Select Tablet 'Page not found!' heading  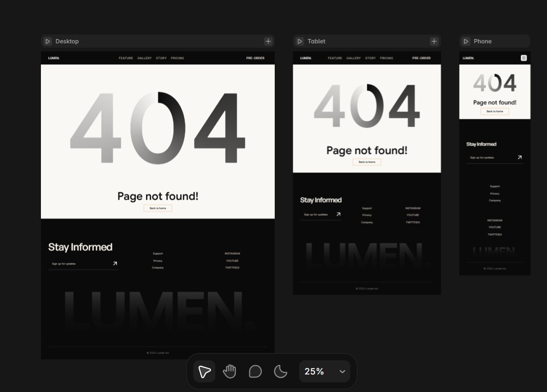tap(367, 150)
